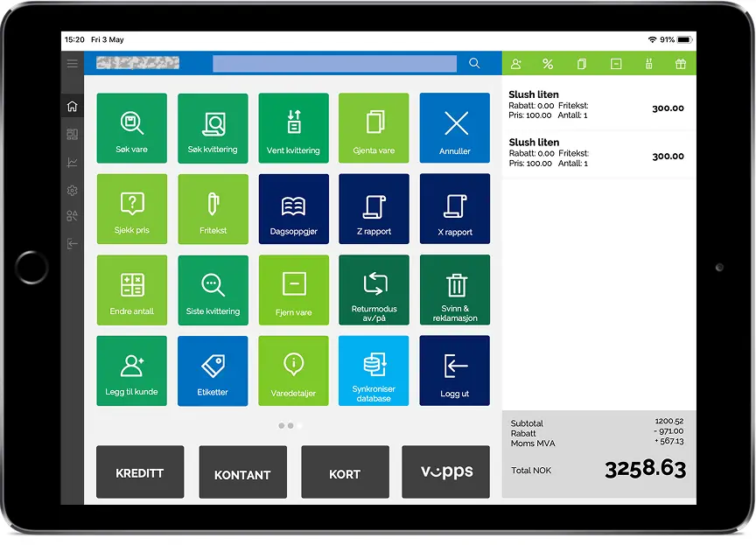Open Svinn & reklamasjon trash tile

pyautogui.click(x=454, y=290)
